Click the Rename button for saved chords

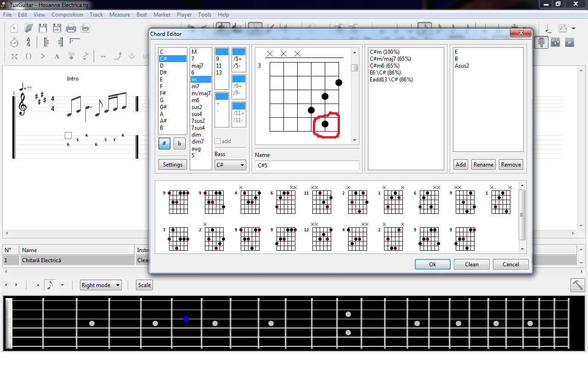tap(483, 165)
